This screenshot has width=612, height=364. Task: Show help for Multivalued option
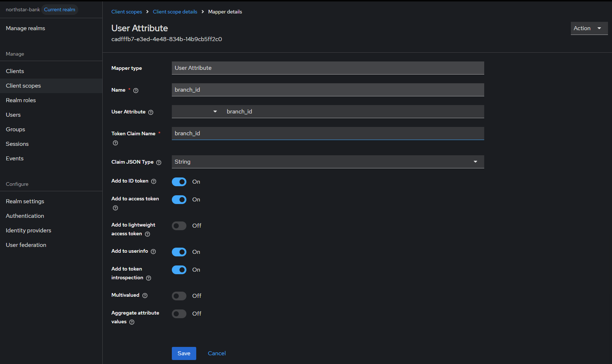[145, 296]
